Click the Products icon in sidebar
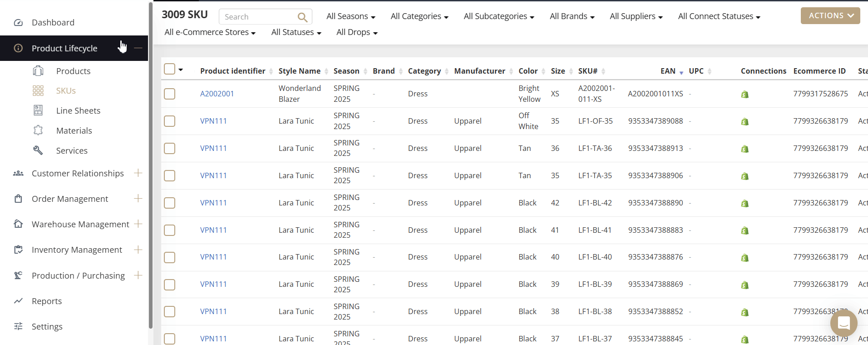 click(38, 71)
